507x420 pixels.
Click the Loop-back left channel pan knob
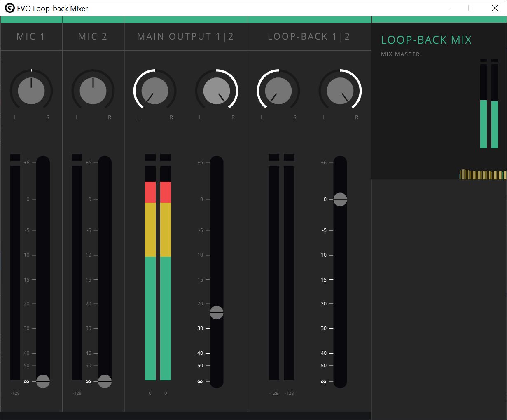pyautogui.click(x=278, y=91)
